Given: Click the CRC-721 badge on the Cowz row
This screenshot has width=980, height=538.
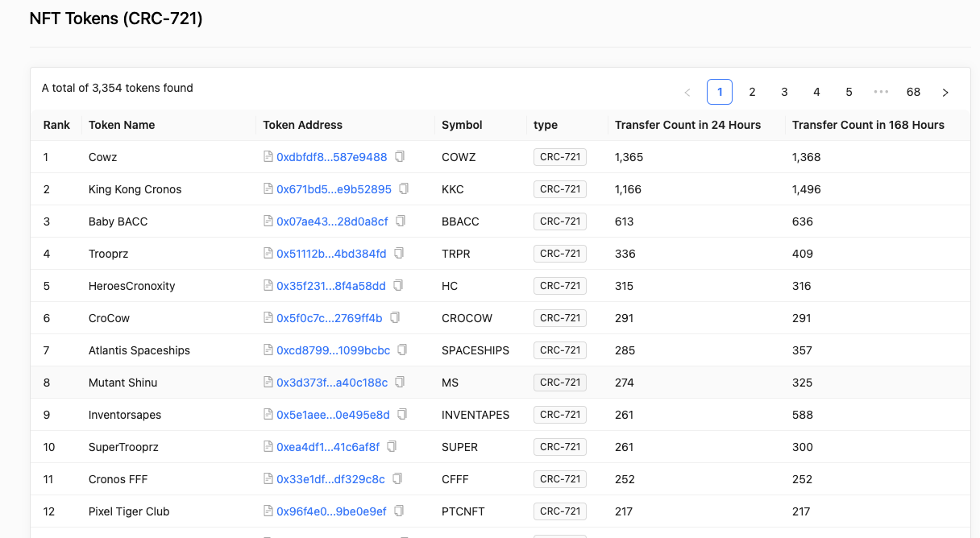Looking at the screenshot, I should [x=560, y=157].
